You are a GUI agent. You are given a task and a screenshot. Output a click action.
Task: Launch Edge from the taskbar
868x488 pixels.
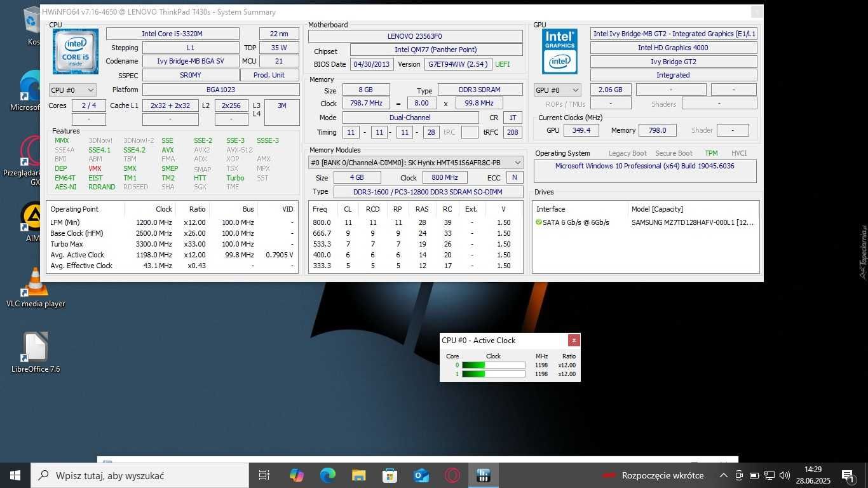pyautogui.click(x=327, y=475)
